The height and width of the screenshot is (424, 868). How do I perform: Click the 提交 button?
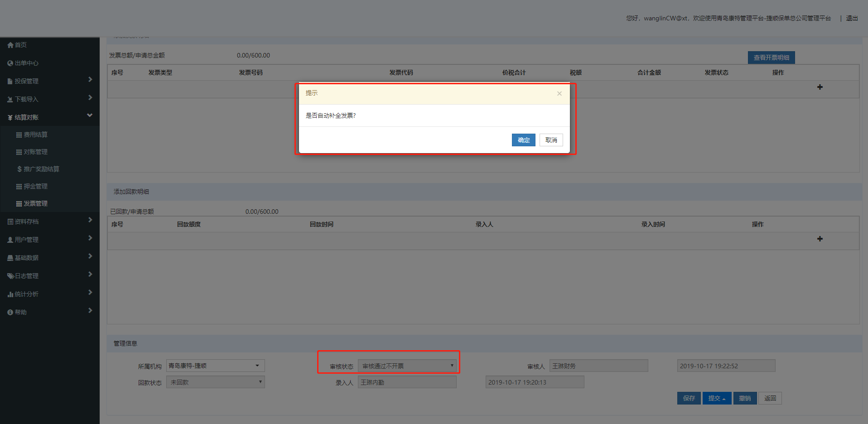click(717, 398)
